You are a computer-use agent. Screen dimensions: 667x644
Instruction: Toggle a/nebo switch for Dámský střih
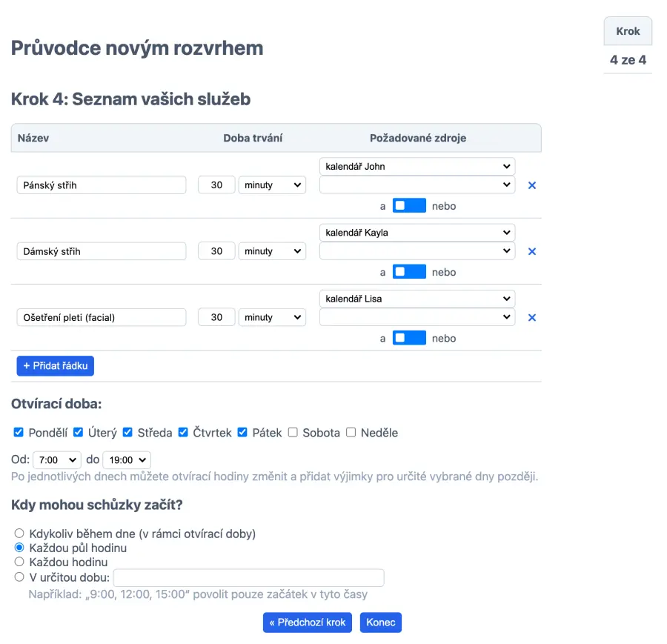(409, 272)
